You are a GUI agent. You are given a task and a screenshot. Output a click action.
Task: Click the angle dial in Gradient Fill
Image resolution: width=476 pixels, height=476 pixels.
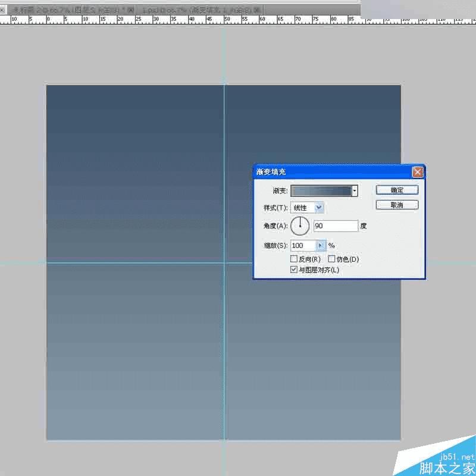pyautogui.click(x=300, y=226)
